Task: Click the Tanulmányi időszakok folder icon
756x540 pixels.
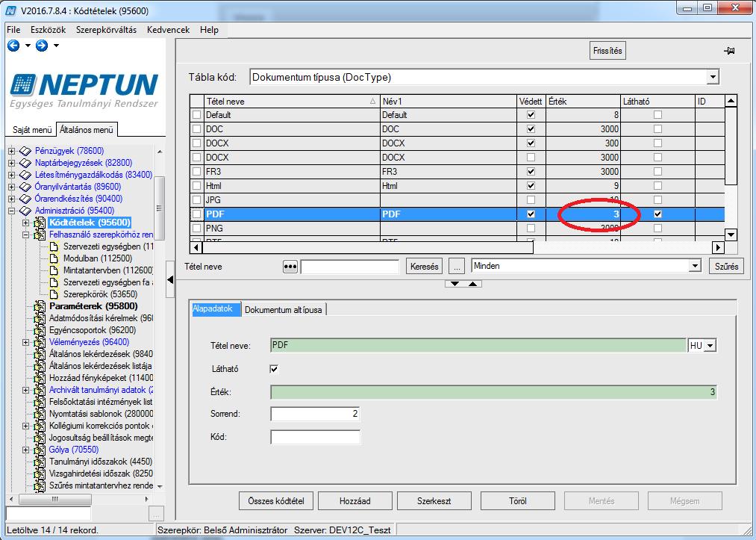Action: (40, 462)
